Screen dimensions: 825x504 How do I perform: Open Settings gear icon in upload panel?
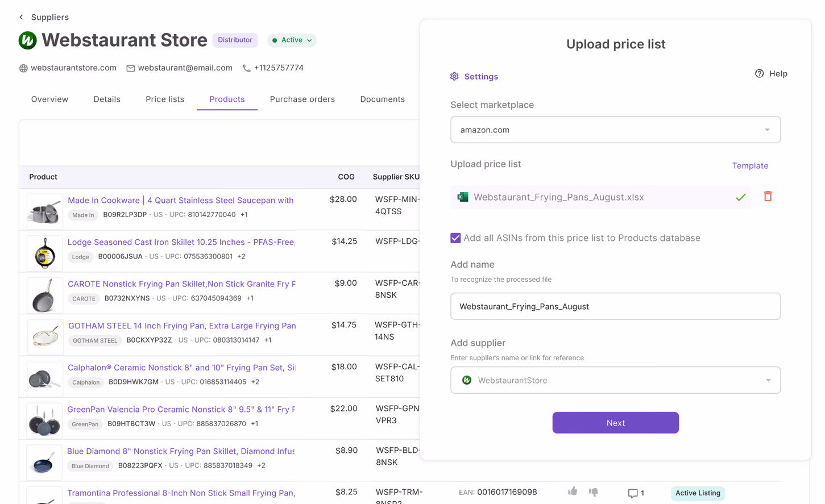coord(454,76)
